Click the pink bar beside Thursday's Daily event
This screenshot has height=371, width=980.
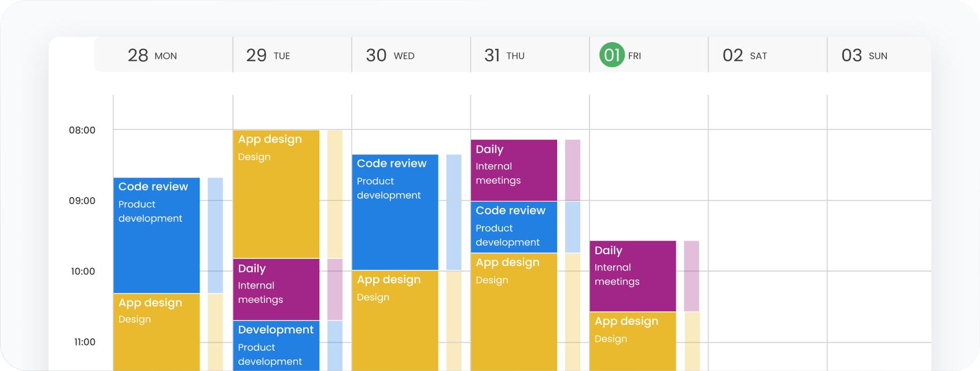click(x=570, y=168)
